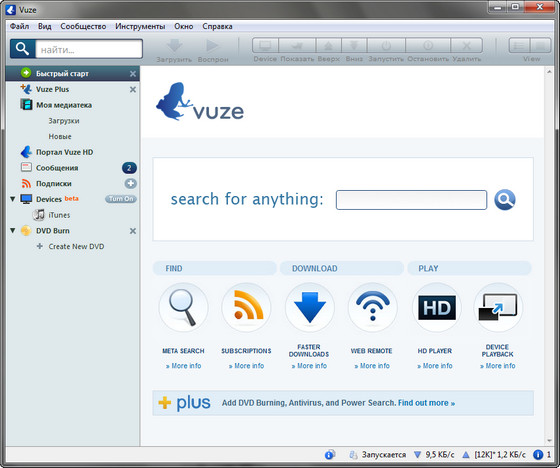Close the Vuze Plus sidebar entry

pyautogui.click(x=133, y=89)
